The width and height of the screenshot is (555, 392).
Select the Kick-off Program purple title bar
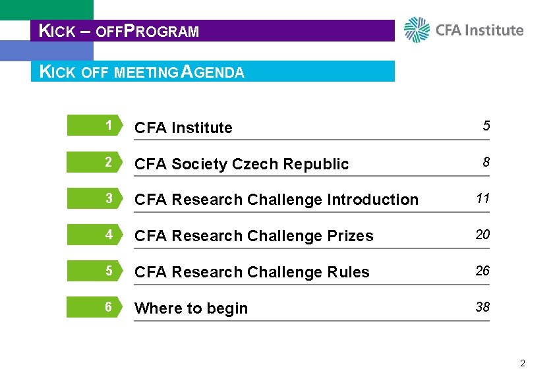point(212,30)
